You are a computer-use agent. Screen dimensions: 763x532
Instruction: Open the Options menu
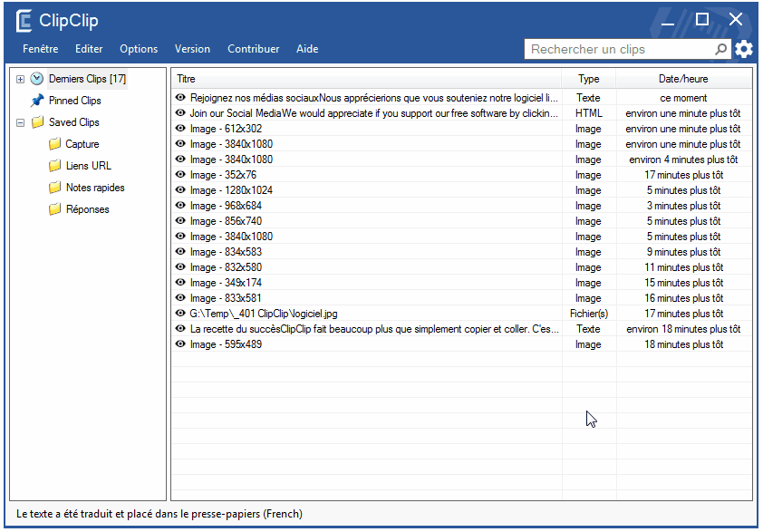point(139,49)
